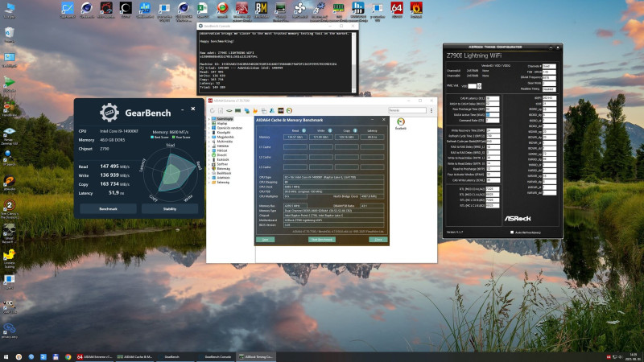Click the Stability button in GearBench

point(170,209)
